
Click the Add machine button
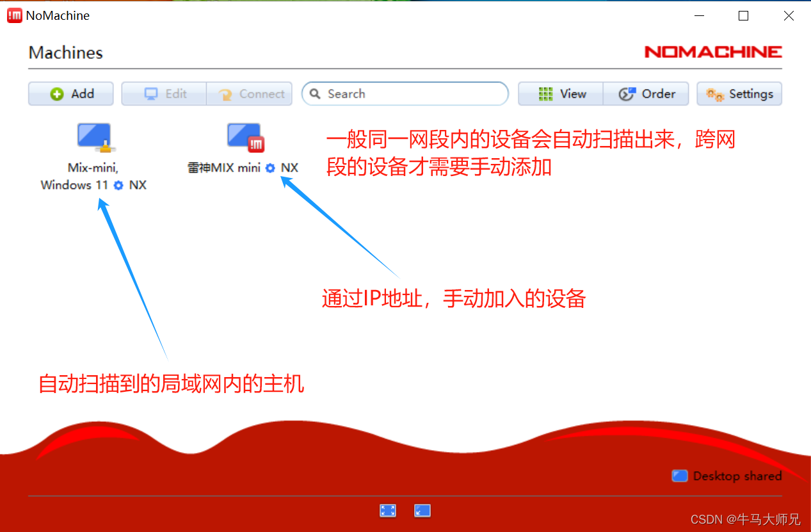(71, 93)
